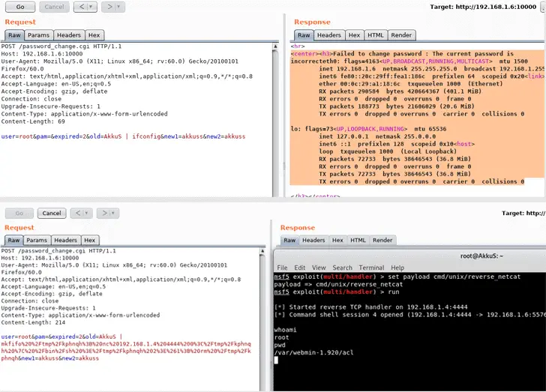Click back arrow in lower window toolbar

coord(78,213)
